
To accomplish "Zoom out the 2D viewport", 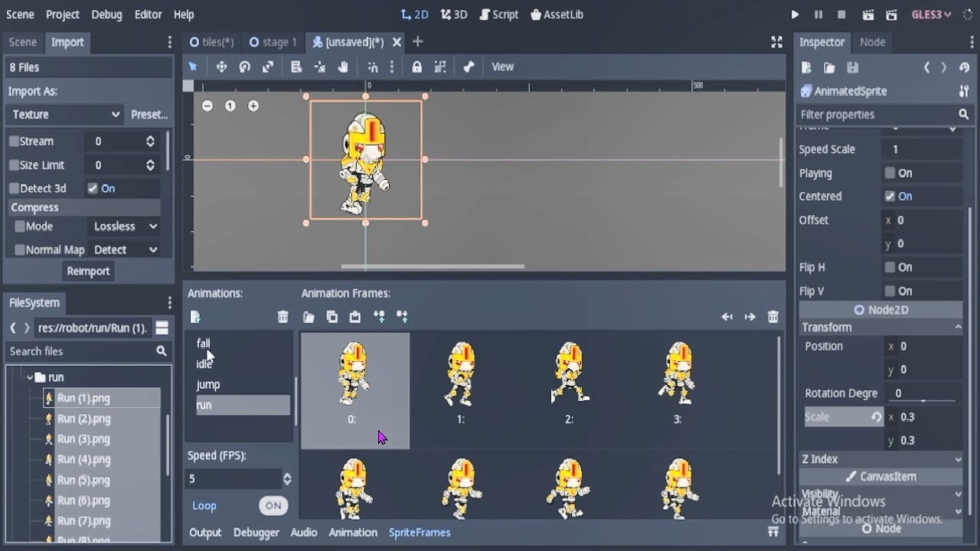I will [207, 106].
